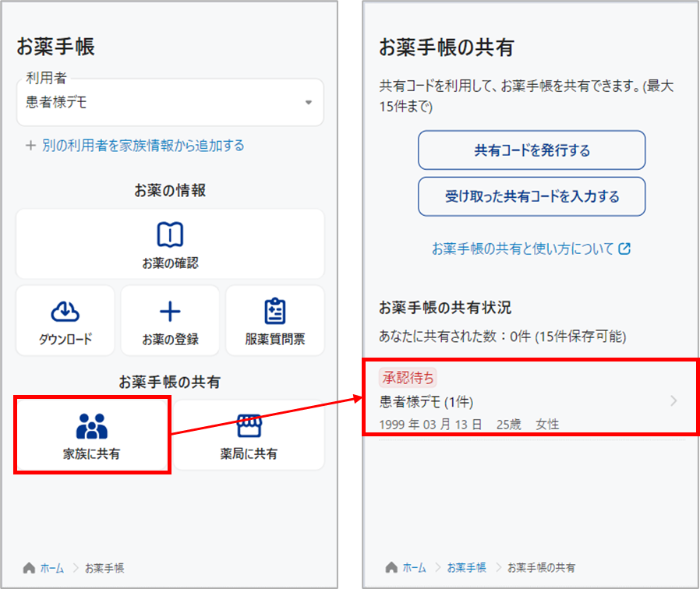Screen dimensions: 700x589
Task: Go to お薬手帳 breadcrumb link on sharing screen
Action: (x=466, y=568)
